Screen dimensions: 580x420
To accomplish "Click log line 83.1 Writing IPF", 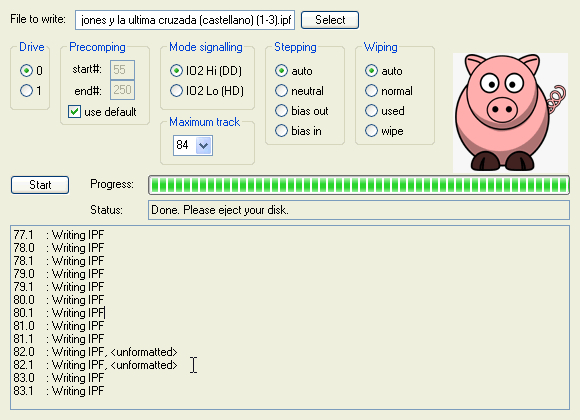I will pyautogui.click(x=59, y=391).
